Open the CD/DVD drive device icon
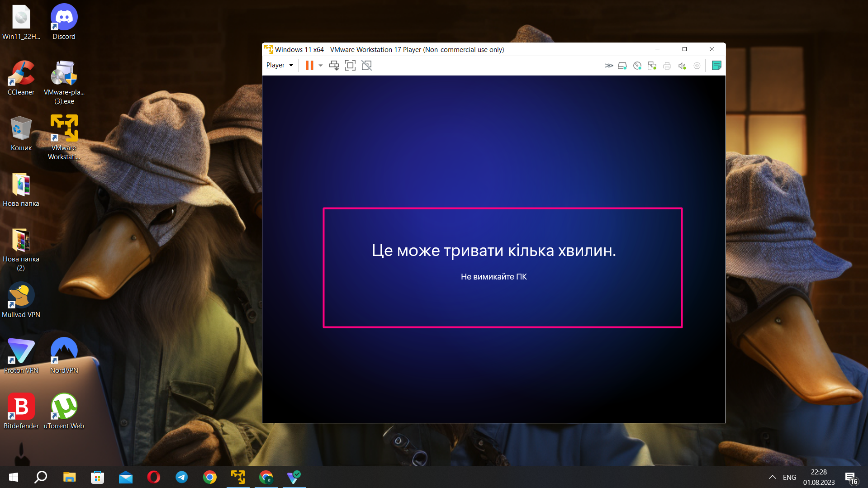Viewport: 868px width, 488px height. point(637,66)
